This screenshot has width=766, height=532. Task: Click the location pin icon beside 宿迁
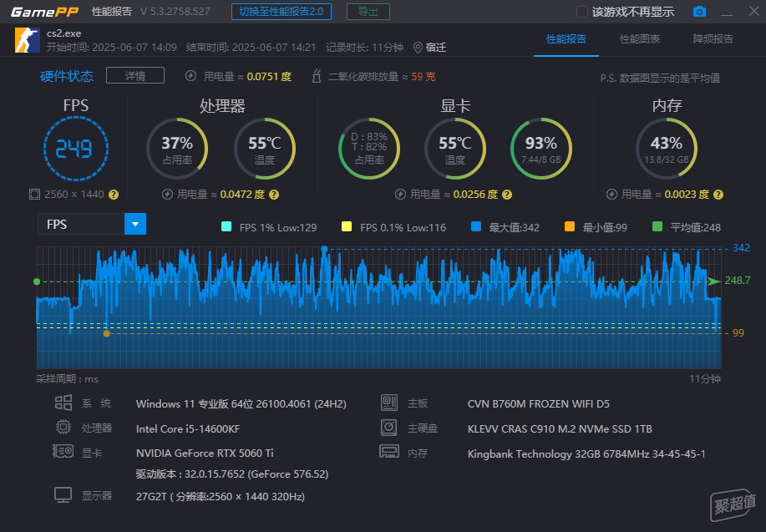(x=418, y=48)
